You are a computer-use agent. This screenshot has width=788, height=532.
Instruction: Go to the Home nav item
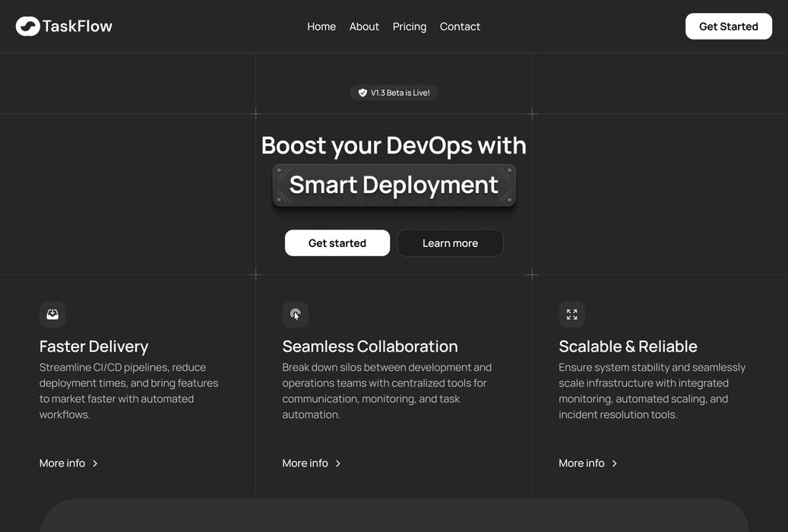(321, 27)
